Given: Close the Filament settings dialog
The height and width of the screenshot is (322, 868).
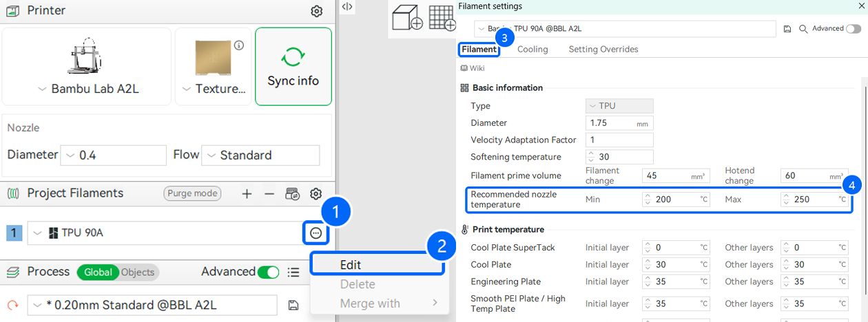Looking at the screenshot, I should 861,6.
